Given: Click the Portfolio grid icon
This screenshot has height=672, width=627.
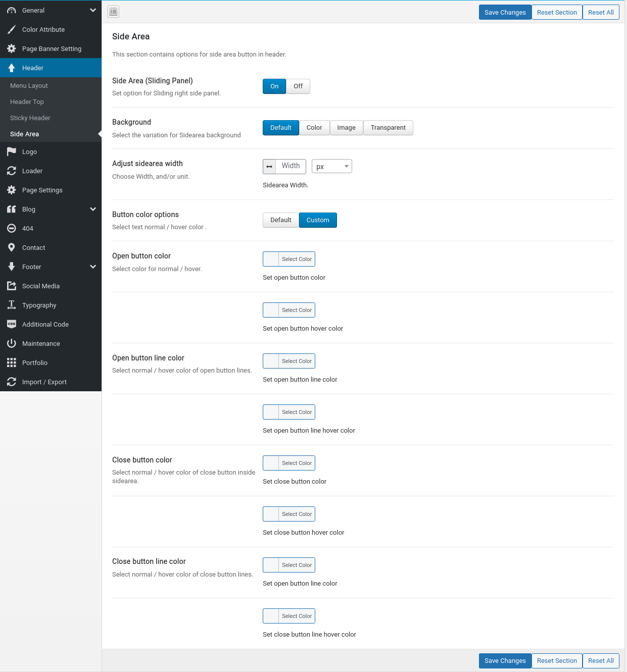Looking at the screenshot, I should click(x=12, y=363).
